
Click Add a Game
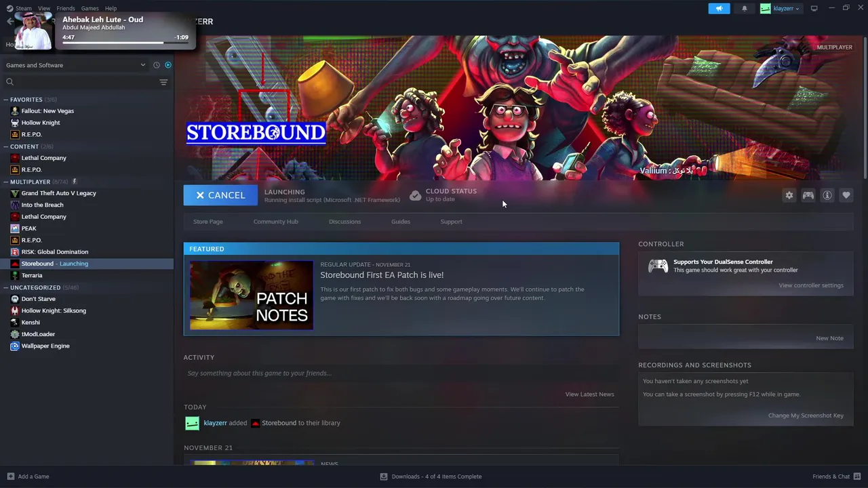click(28, 476)
